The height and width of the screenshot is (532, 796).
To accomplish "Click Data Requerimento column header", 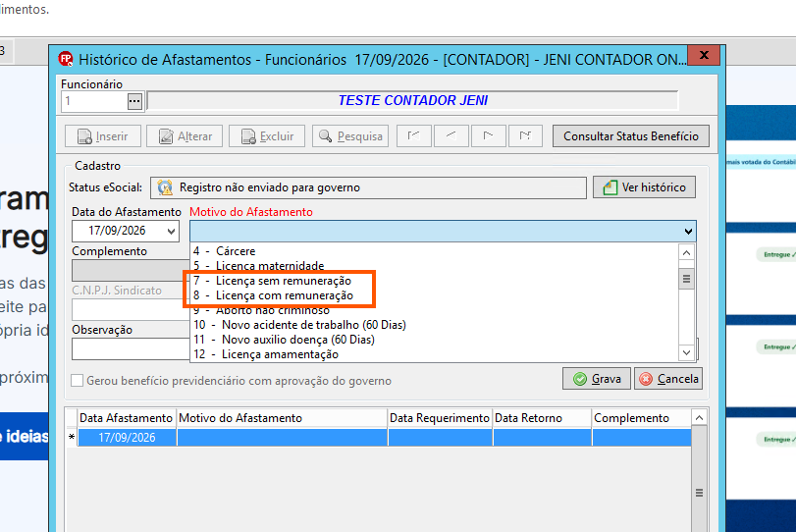I will click(440, 418).
